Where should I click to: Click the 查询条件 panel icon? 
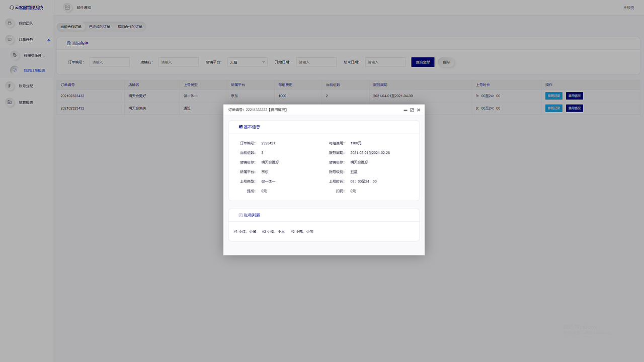(x=69, y=44)
